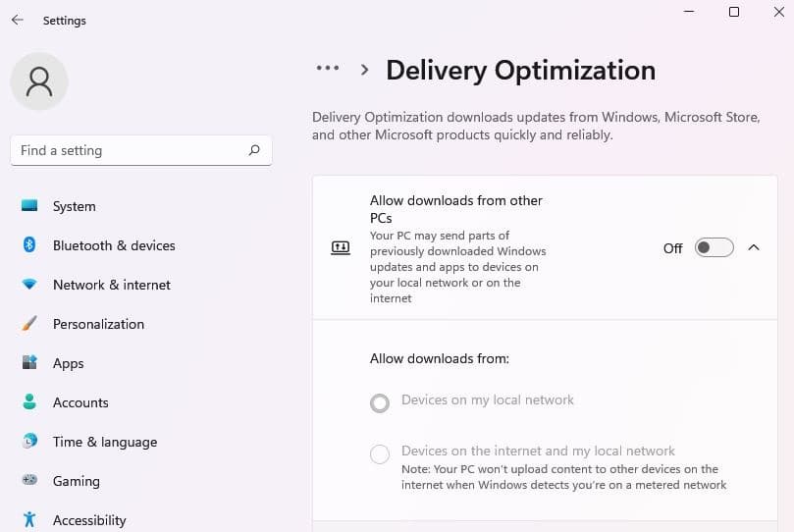Screen dimensions: 794x532
Task: Open the breadcrumb ellipsis menu
Action: tap(328, 69)
